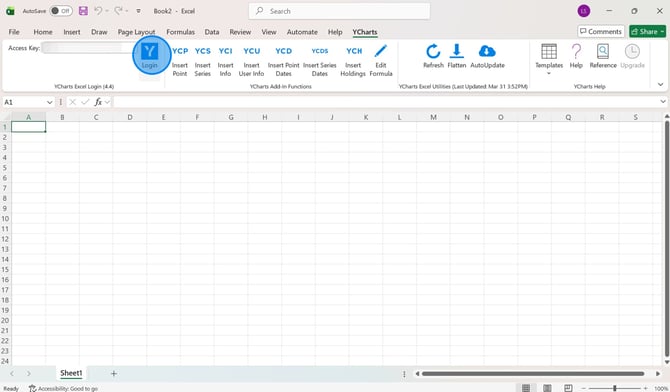Open the Undo history dropdown arrow
The image size is (670, 392).
[107, 11]
